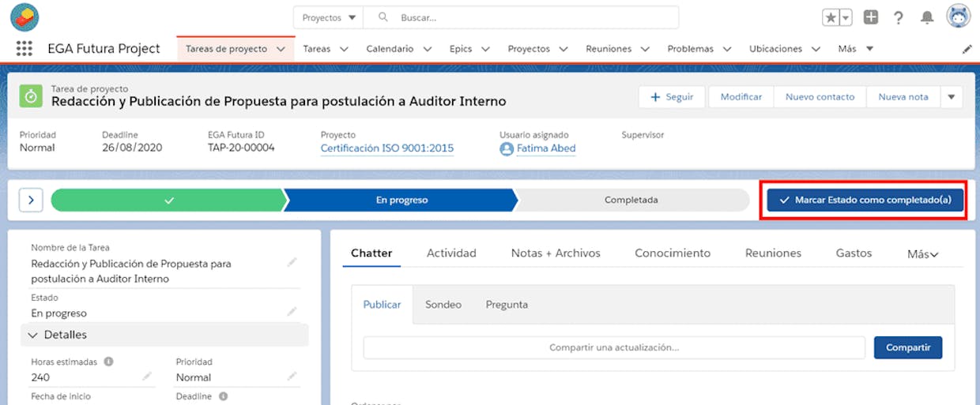
Task: Open the Fatima Abed user link
Action: (546, 148)
